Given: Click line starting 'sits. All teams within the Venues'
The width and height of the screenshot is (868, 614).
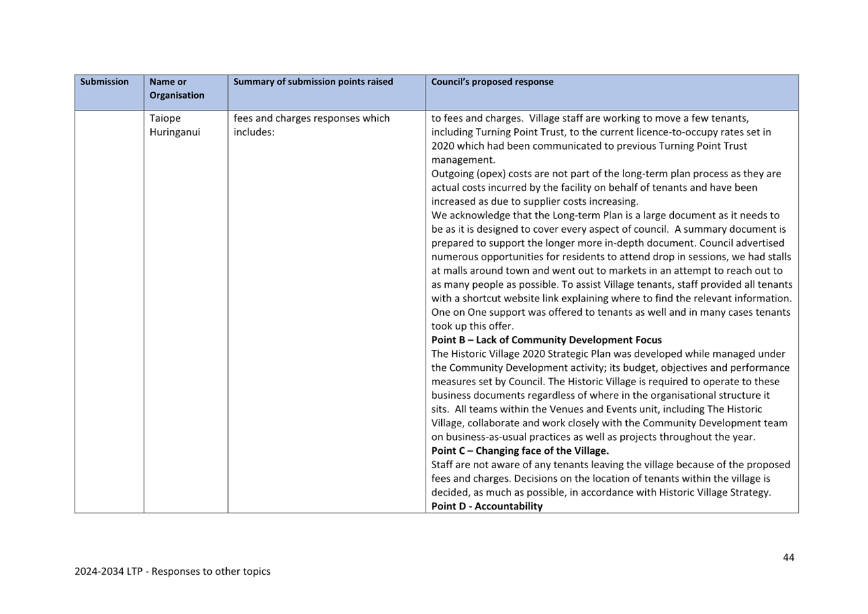Looking at the screenshot, I should click(x=597, y=409).
